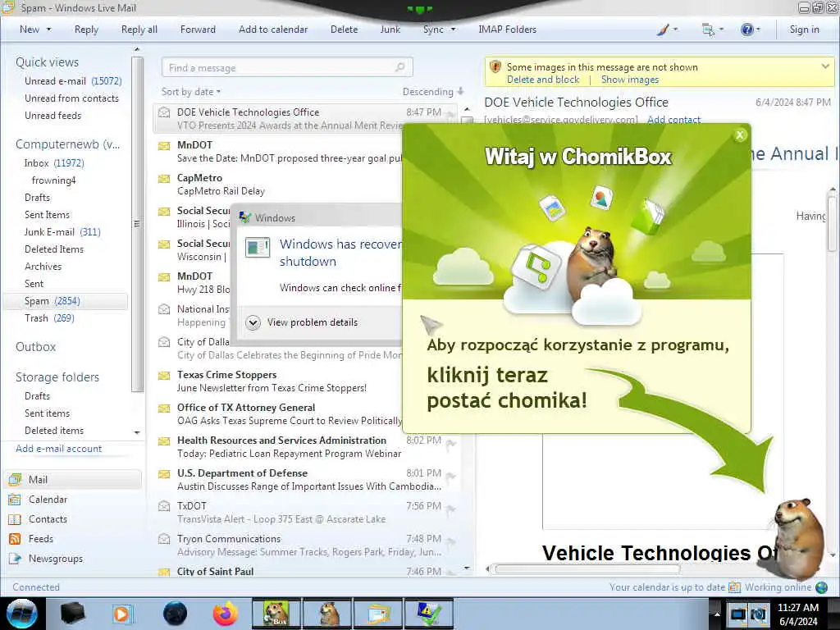Switch to ChomikBox taskbar button

click(276, 614)
